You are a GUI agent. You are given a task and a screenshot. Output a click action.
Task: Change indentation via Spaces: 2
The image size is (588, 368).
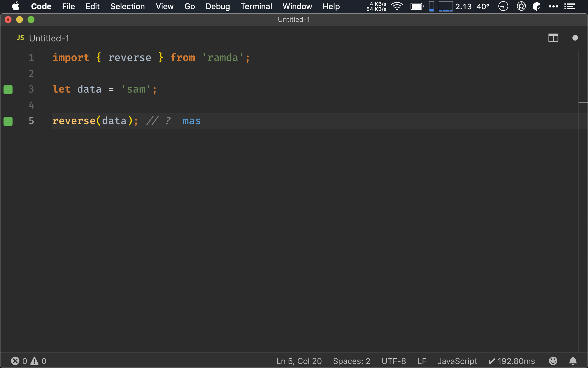351,361
